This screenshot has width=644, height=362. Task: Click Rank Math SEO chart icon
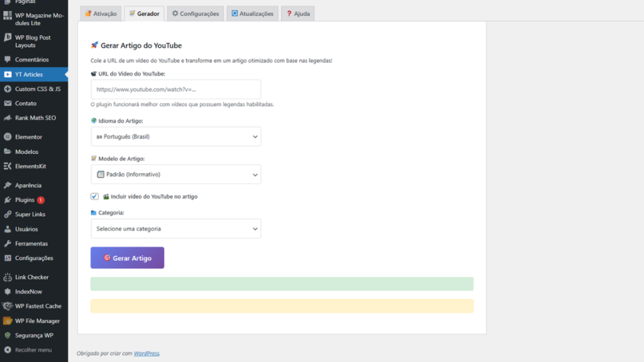(x=8, y=118)
